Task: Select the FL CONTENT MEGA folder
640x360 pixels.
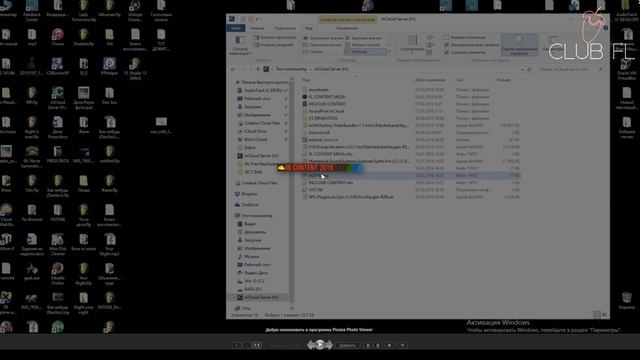Action: point(327,97)
